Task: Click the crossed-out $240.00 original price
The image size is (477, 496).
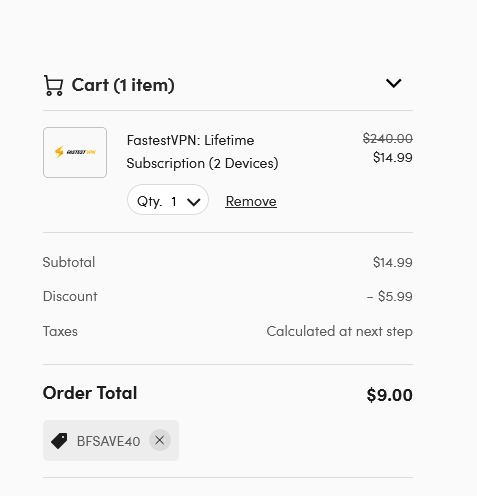Action: click(x=388, y=138)
